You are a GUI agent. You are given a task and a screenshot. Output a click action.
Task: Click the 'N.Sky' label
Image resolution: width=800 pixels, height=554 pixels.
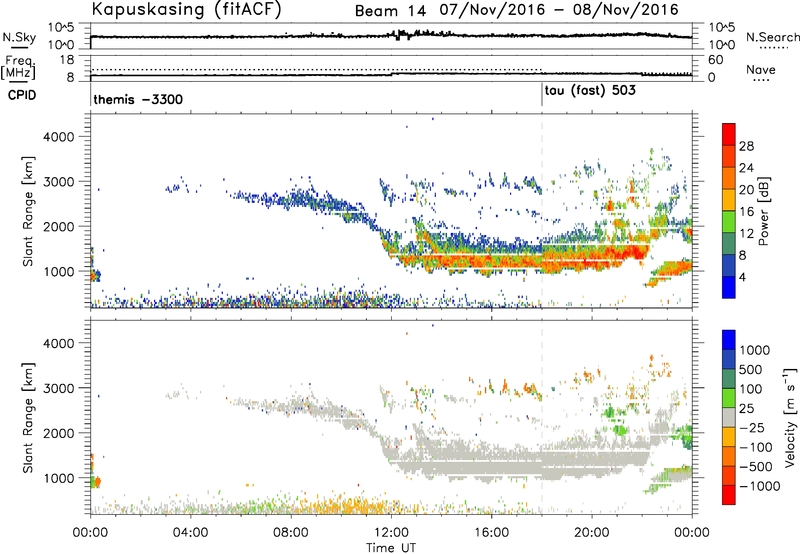(x=19, y=37)
